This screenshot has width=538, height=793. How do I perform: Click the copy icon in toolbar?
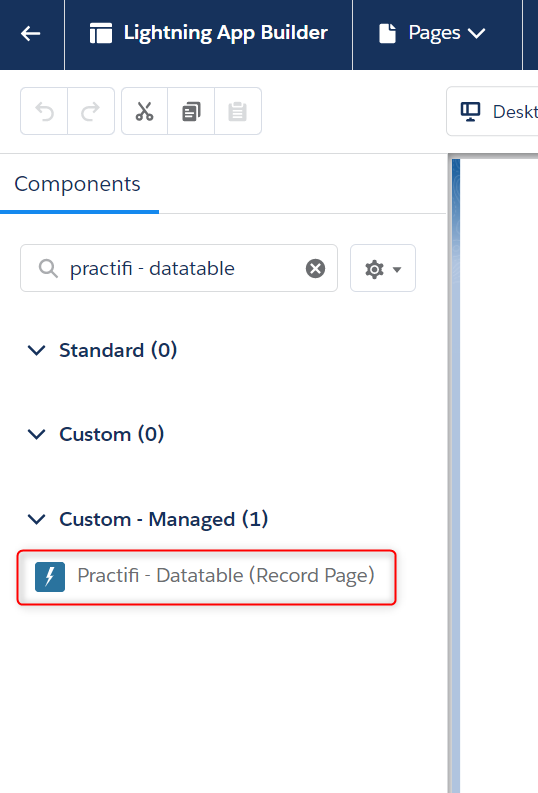[x=191, y=111]
